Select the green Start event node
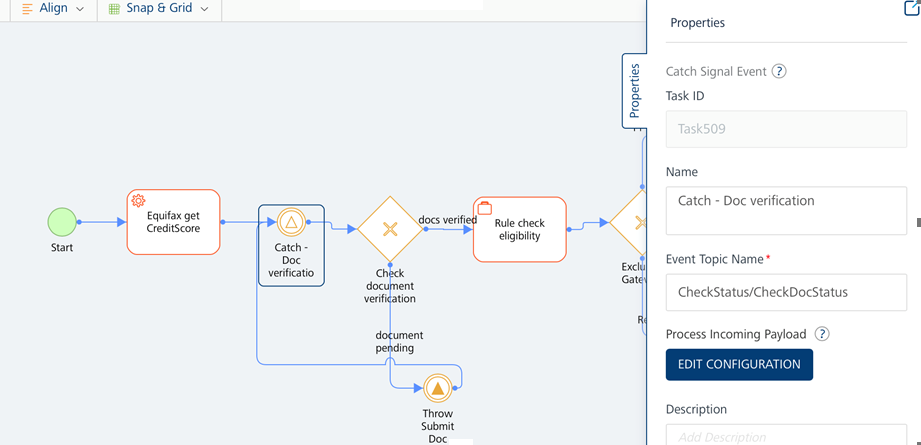Viewport: 921px width, 445px height. [62, 222]
